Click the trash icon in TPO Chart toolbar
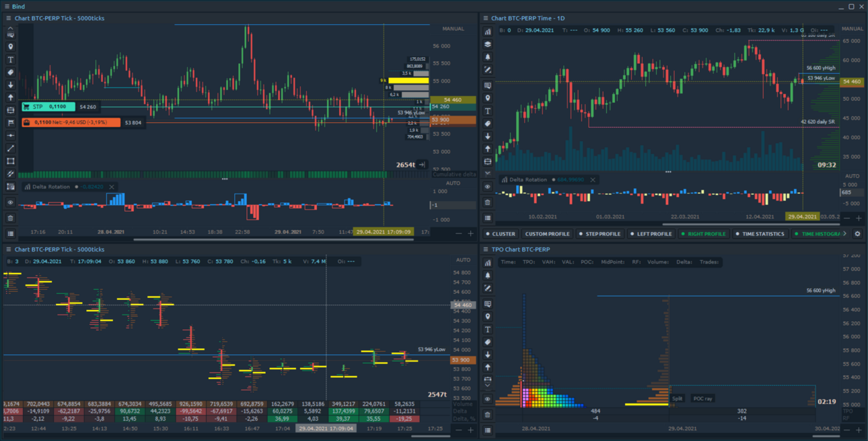 point(488,415)
